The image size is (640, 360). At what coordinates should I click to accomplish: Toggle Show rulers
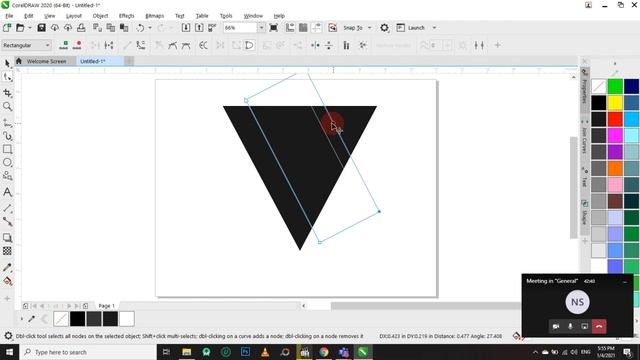(290, 28)
